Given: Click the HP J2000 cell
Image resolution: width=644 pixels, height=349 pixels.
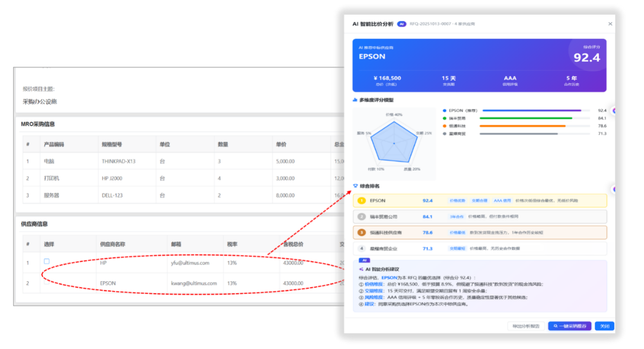Looking at the screenshot, I should pos(112,178).
